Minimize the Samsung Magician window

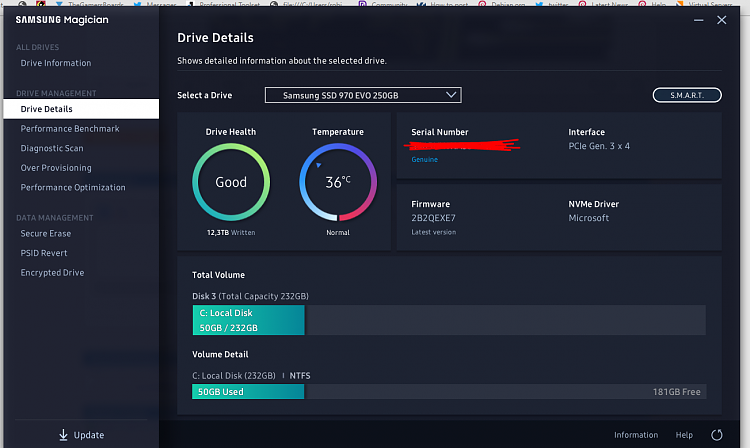coord(698,20)
